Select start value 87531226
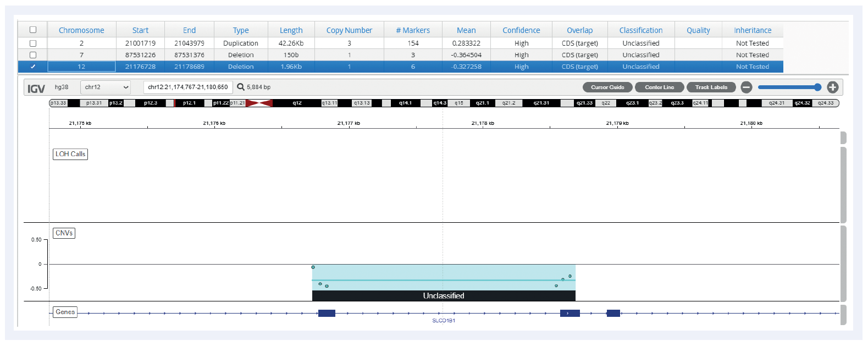 click(x=140, y=55)
